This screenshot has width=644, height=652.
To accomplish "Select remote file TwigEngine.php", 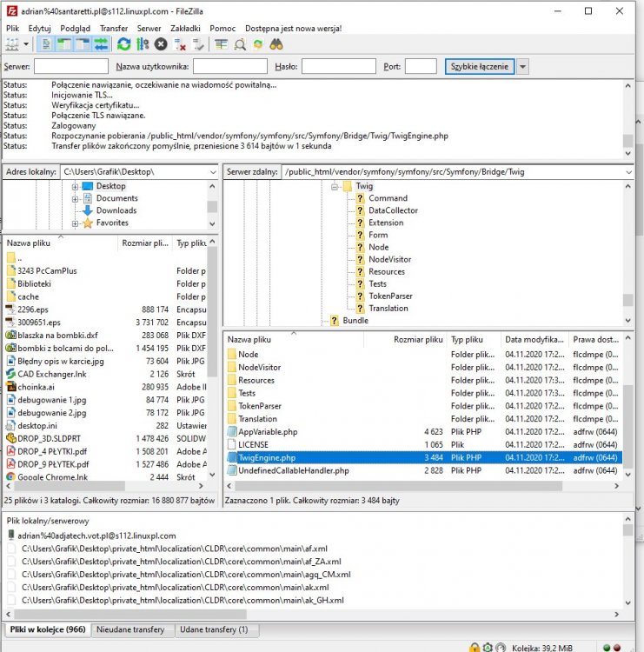I will point(423,457).
